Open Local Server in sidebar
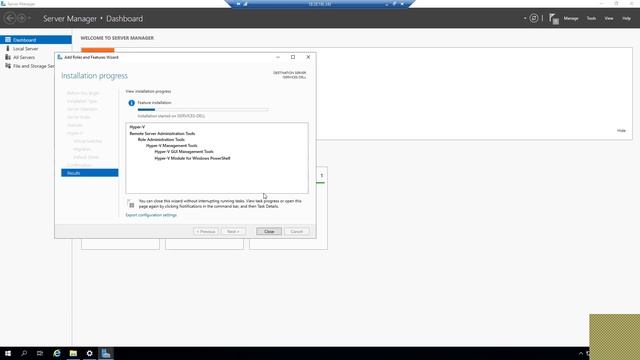 pos(25,49)
